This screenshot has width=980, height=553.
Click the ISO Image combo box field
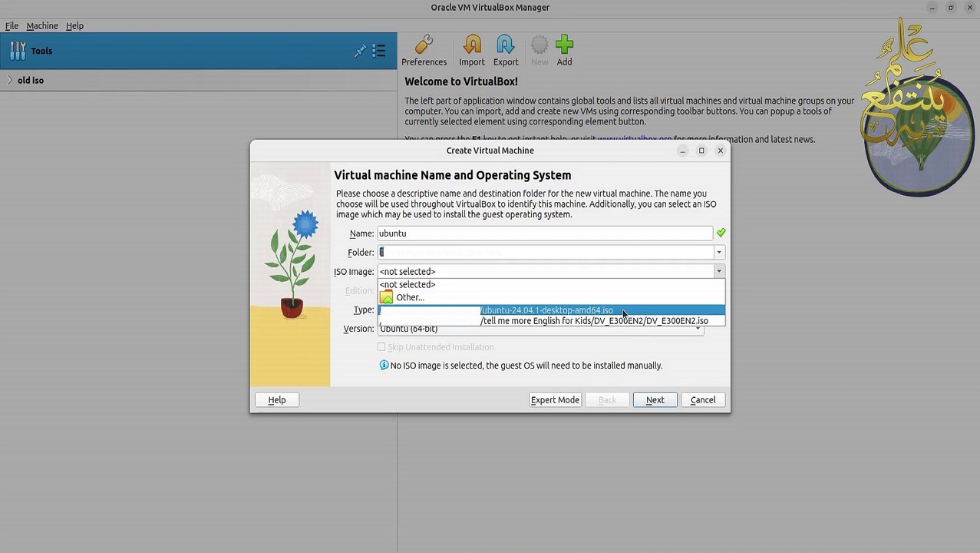coord(545,271)
